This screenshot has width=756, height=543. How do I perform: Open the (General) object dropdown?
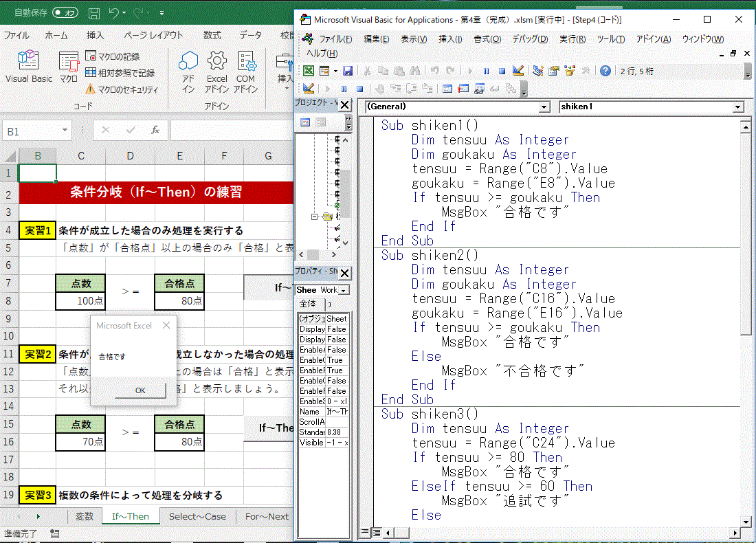[544, 107]
